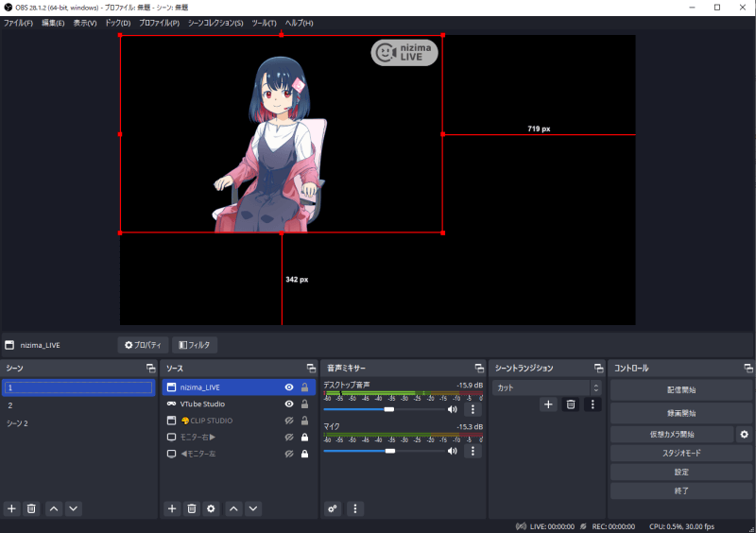The width and height of the screenshot is (756, 533).
Task: Show the モニター右 source
Action: point(289,437)
